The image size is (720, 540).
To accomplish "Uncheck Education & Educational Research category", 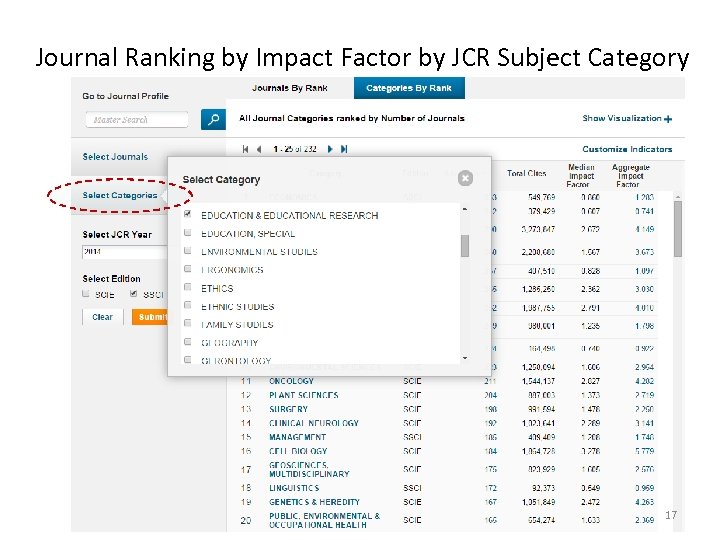I will (188, 215).
